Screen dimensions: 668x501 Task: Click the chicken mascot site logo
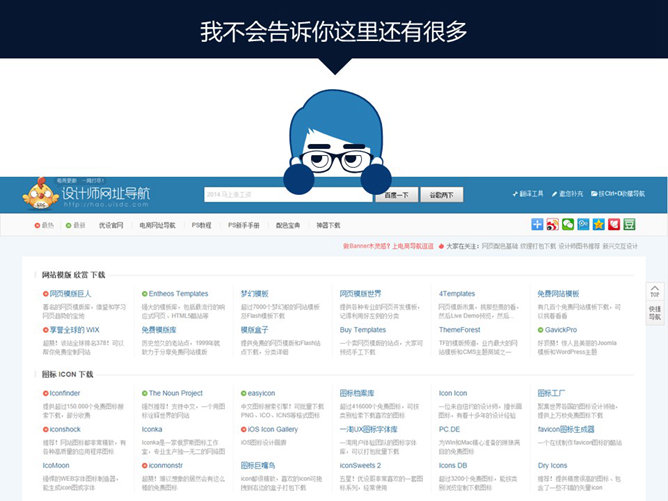[x=42, y=192]
